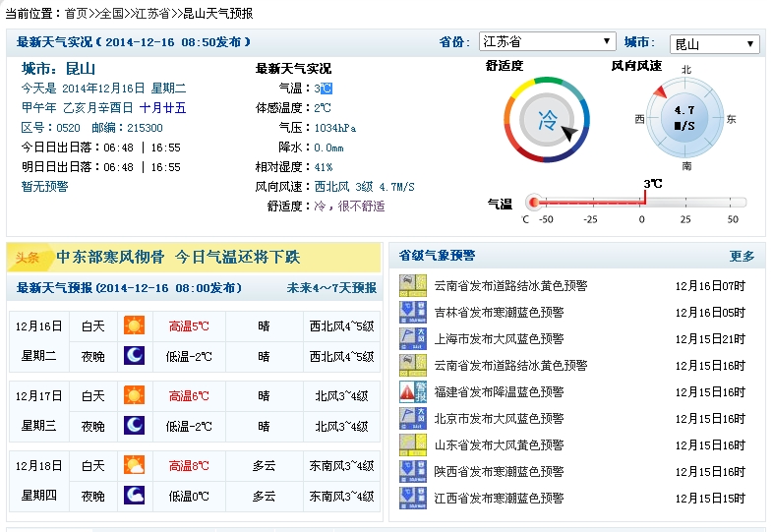Click the wind direction compass showing 4.7 m/s
Image resolution: width=773 pixels, height=532 pixels.
coord(684,118)
